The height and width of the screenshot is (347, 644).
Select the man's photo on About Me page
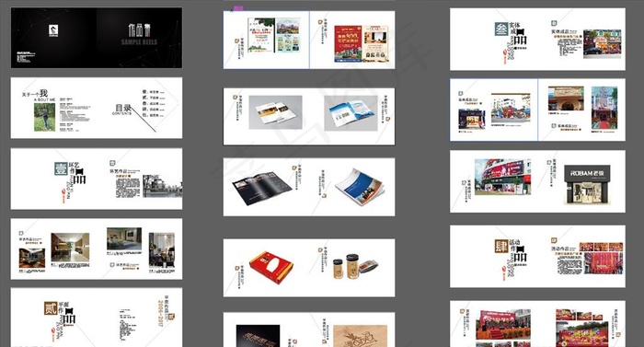point(44,117)
